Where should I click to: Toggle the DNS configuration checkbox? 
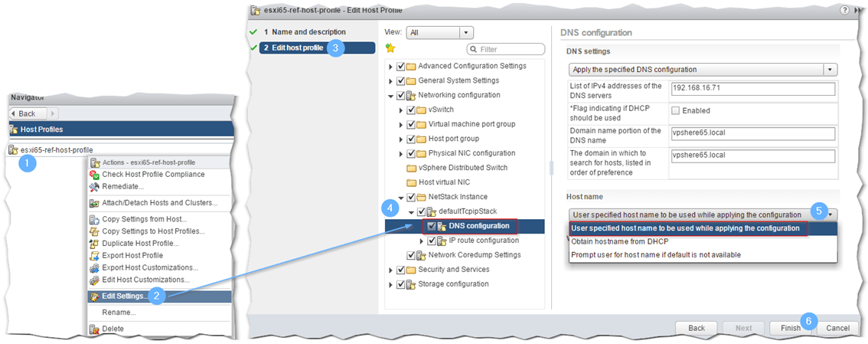coord(432,226)
